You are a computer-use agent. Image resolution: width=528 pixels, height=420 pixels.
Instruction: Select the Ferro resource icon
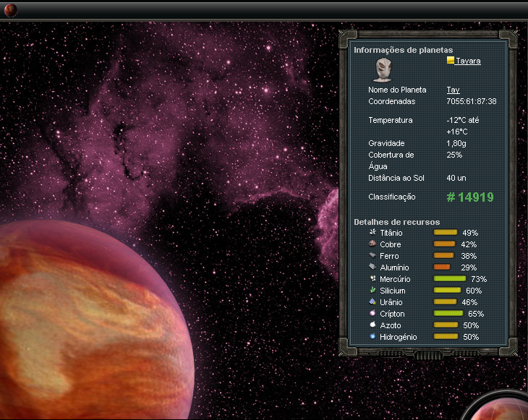click(372, 256)
